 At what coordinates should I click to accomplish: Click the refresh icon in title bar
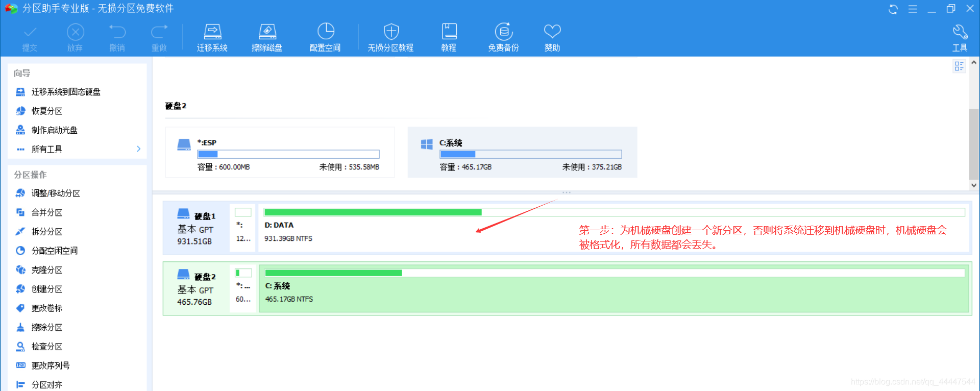click(x=893, y=9)
